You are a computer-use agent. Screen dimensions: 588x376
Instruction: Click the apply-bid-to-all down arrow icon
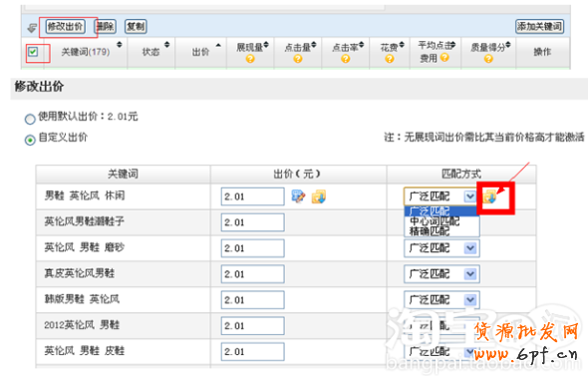319,196
